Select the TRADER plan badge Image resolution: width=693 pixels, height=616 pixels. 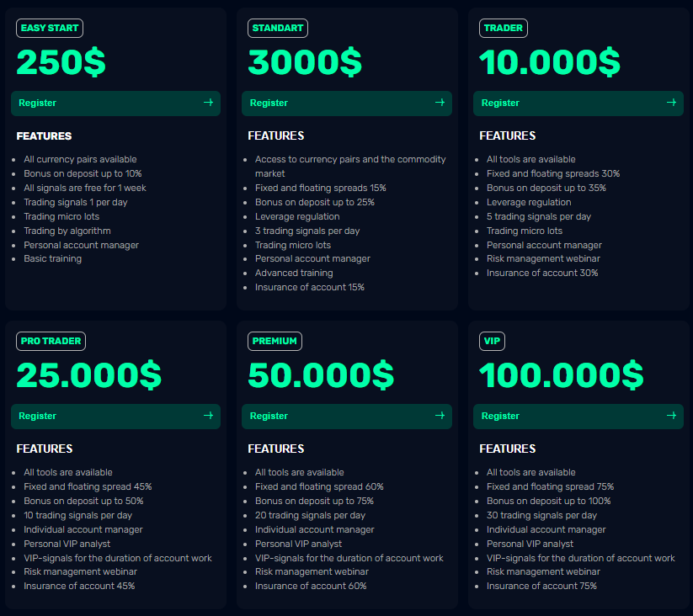coord(503,28)
